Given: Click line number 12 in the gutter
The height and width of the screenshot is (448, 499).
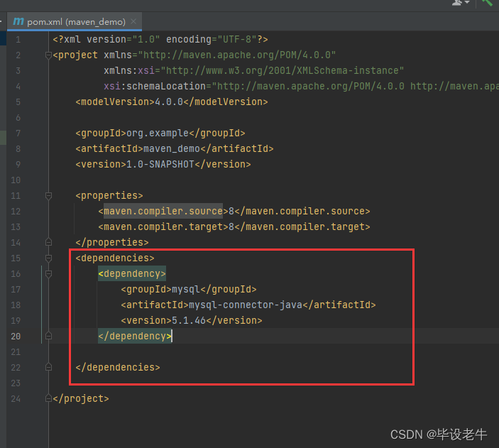Looking at the screenshot, I should point(16,212).
